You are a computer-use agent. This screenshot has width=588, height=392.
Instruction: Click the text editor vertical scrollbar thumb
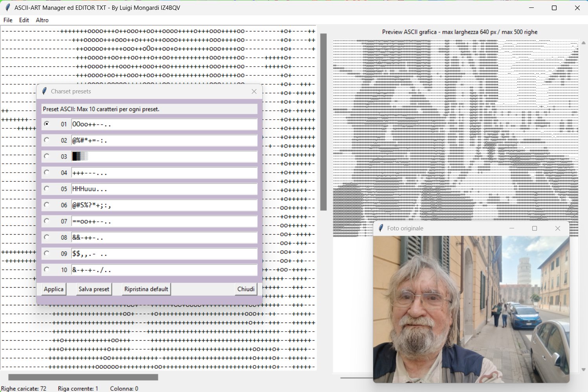pyautogui.click(x=323, y=122)
